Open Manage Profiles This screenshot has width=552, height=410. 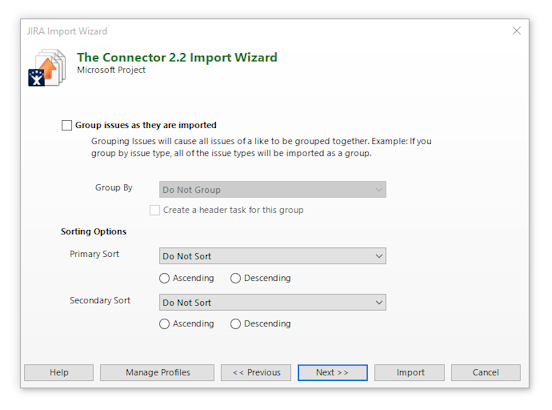point(157,372)
